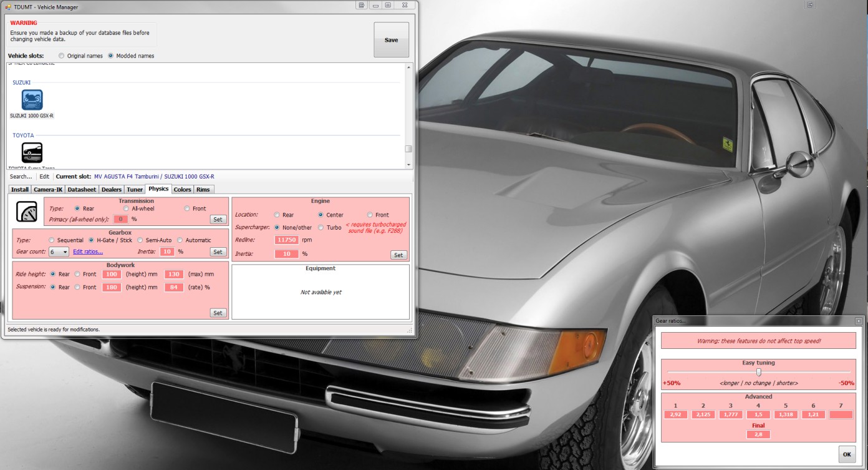The image size is (868, 470).
Task: Click the extra title bar icon left of minimize
Action: [361, 5]
